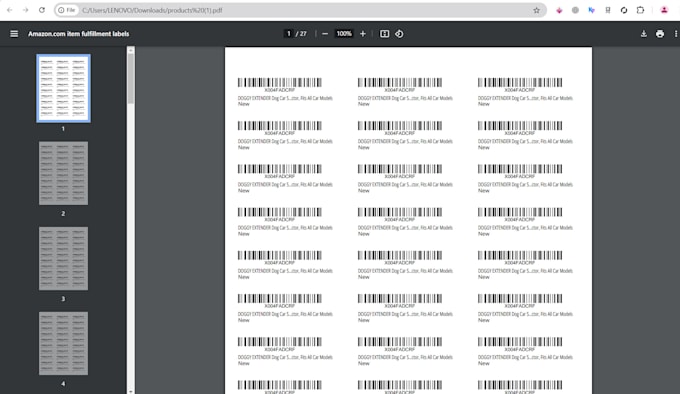
Task: Click the first barcode in the left column
Action: [279, 82]
